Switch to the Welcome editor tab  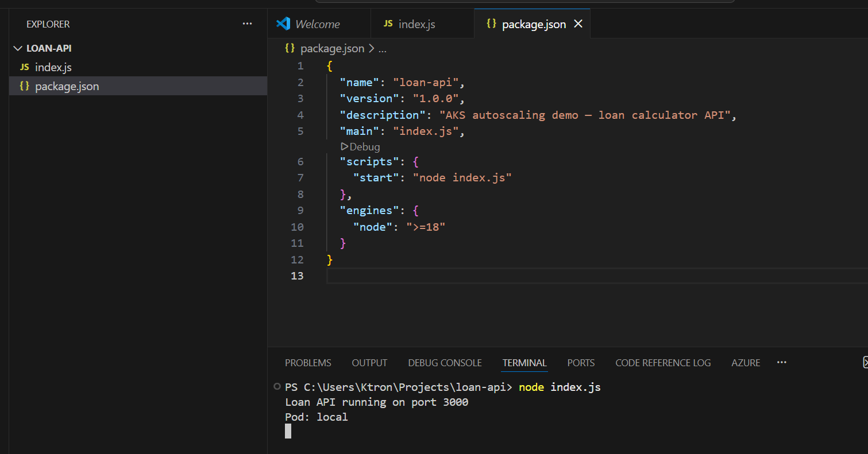(x=317, y=24)
